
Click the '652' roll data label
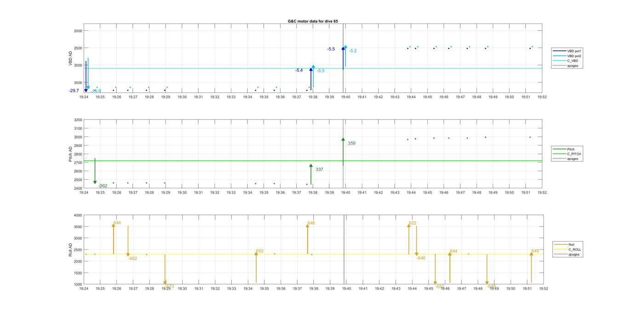click(x=260, y=251)
